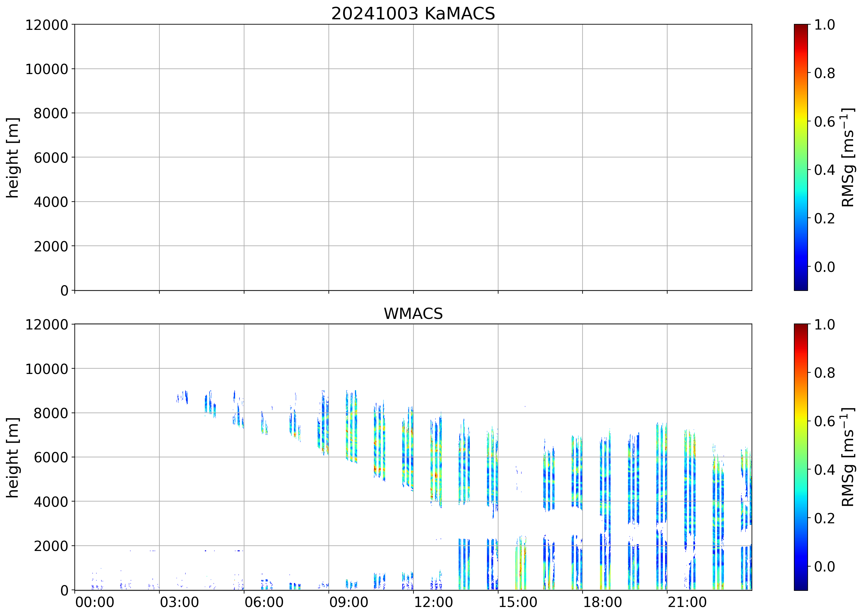Click the 1.0 label on top colorbar

pos(824,25)
